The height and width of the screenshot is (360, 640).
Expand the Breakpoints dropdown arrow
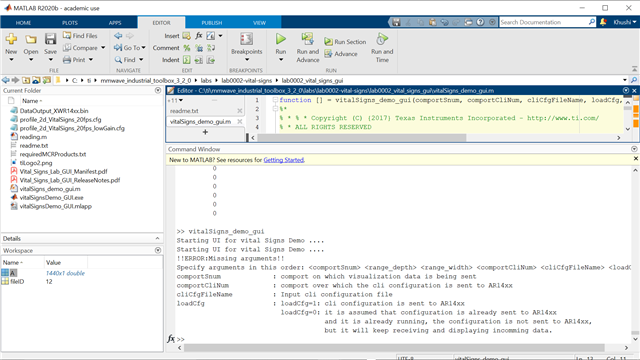(247, 60)
